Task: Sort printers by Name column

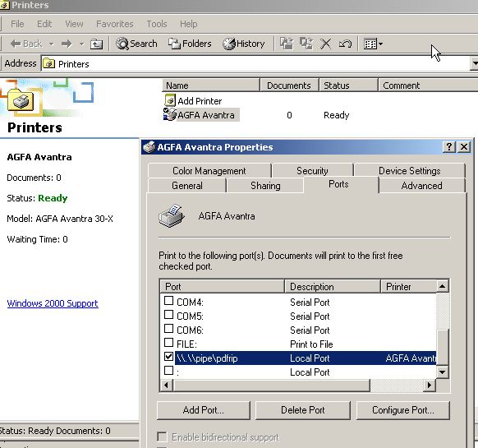Action: coord(211,85)
